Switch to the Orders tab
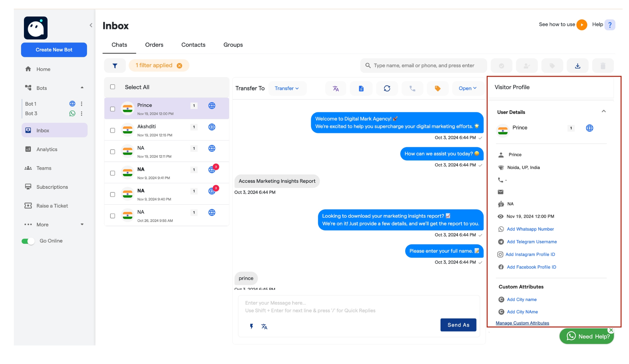 pyautogui.click(x=154, y=45)
